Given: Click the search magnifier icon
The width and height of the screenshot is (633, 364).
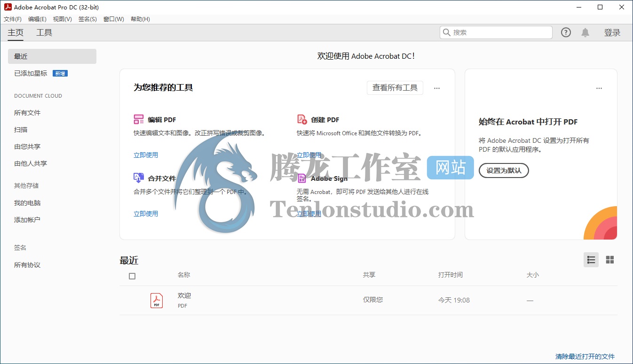Looking at the screenshot, I should click(x=447, y=32).
